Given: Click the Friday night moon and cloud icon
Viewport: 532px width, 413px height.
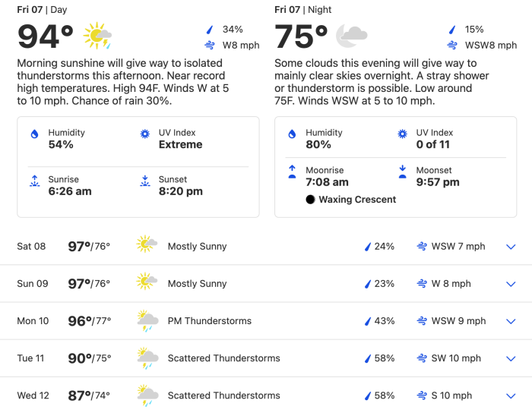Looking at the screenshot, I should click(351, 36).
